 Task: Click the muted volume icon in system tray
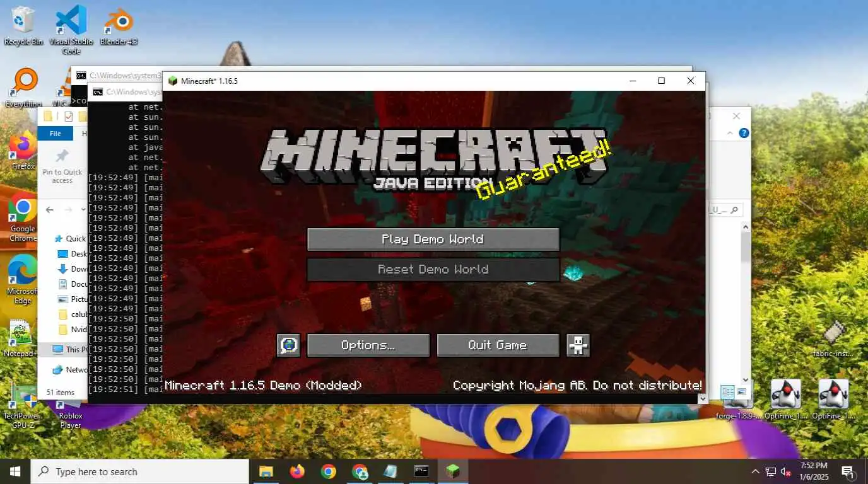tap(786, 471)
